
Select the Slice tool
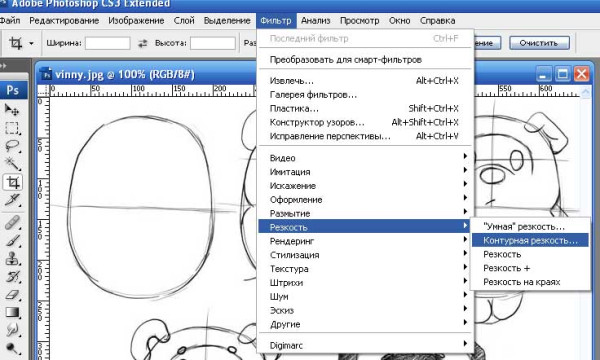[x=12, y=200]
